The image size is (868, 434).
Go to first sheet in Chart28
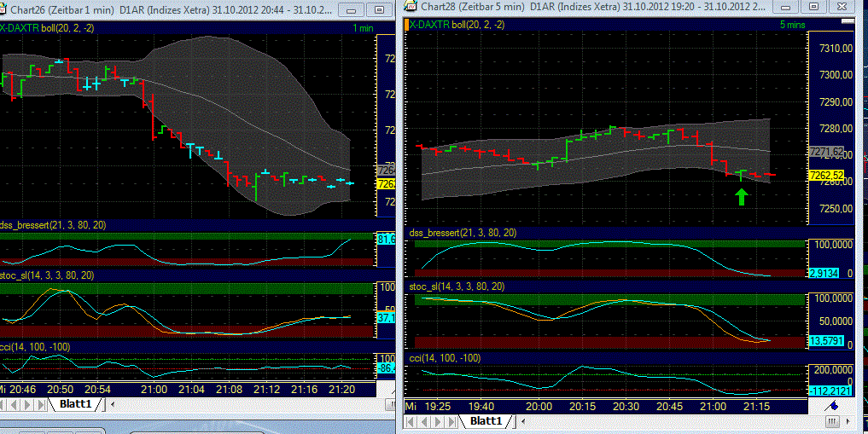[x=411, y=422]
